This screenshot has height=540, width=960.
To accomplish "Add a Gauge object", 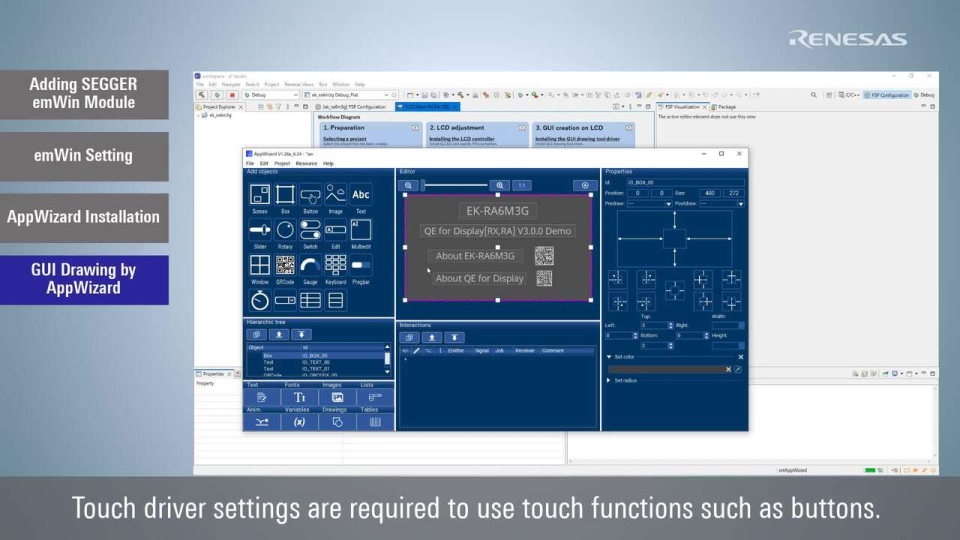I will coord(310,265).
